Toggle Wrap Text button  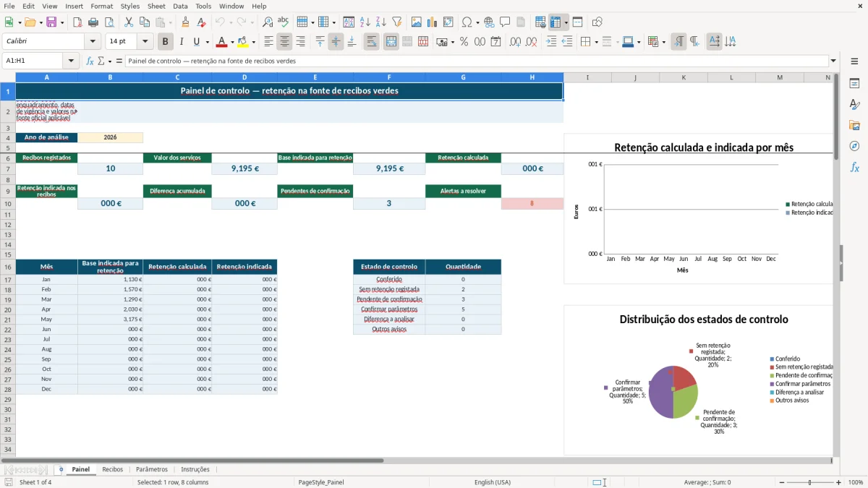pyautogui.click(x=371, y=42)
